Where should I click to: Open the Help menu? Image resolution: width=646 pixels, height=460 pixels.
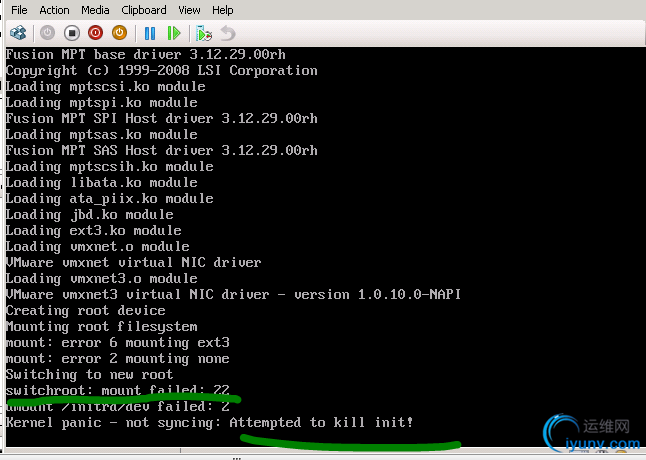pos(222,10)
